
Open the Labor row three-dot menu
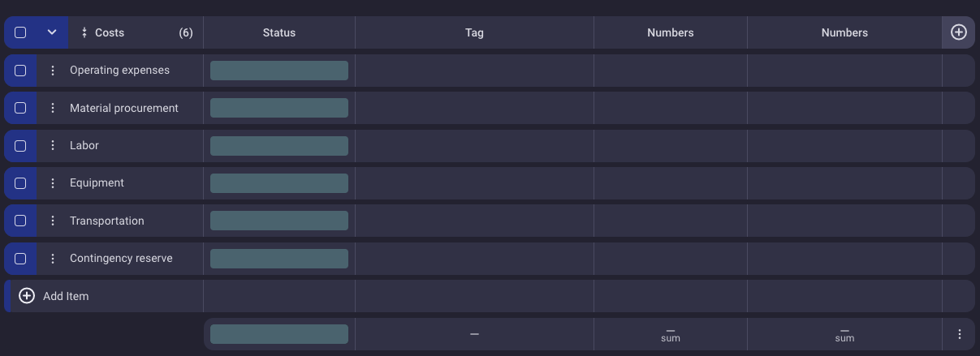click(x=53, y=146)
